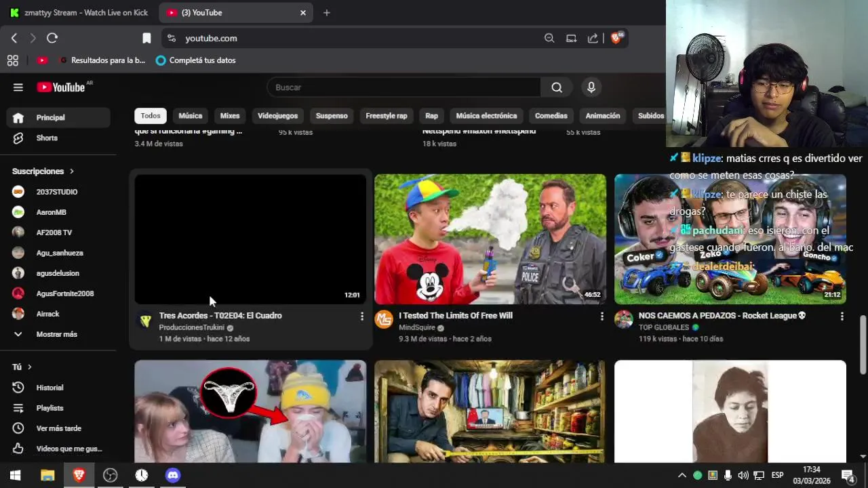The height and width of the screenshot is (488, 868).
Task: Open MindSquire channel avatar
Action: click(x=384, y=320)
